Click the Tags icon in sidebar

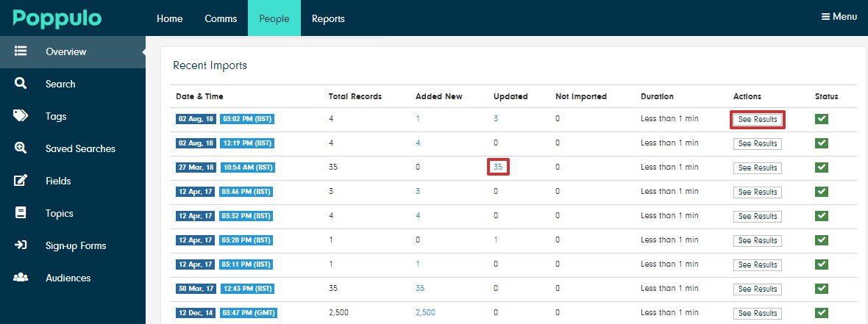pos(21,116)
